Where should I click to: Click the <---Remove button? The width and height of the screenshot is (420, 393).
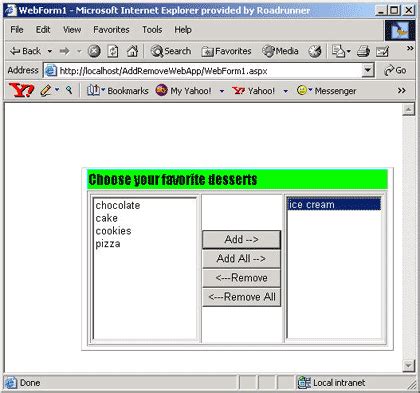242,278
